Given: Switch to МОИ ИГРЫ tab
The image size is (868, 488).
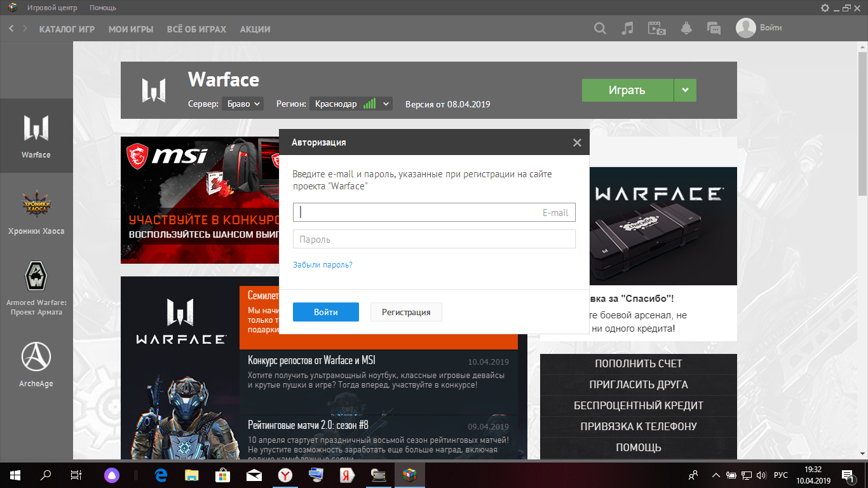Looking at the screenshot, I should [x=131, y=29].
